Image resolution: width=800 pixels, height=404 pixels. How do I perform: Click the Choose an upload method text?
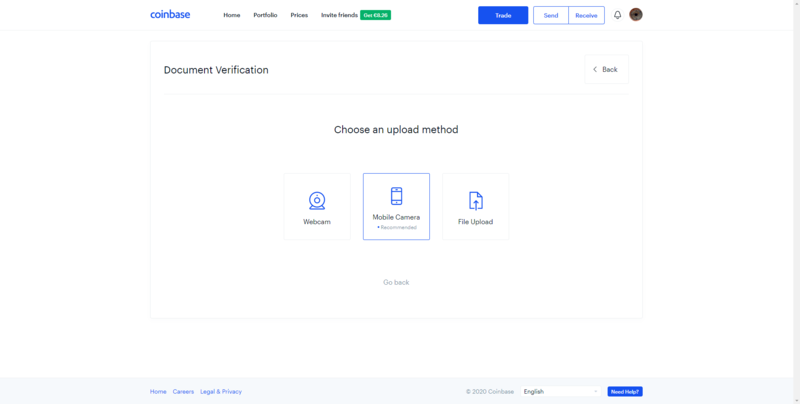click(396, 130)
